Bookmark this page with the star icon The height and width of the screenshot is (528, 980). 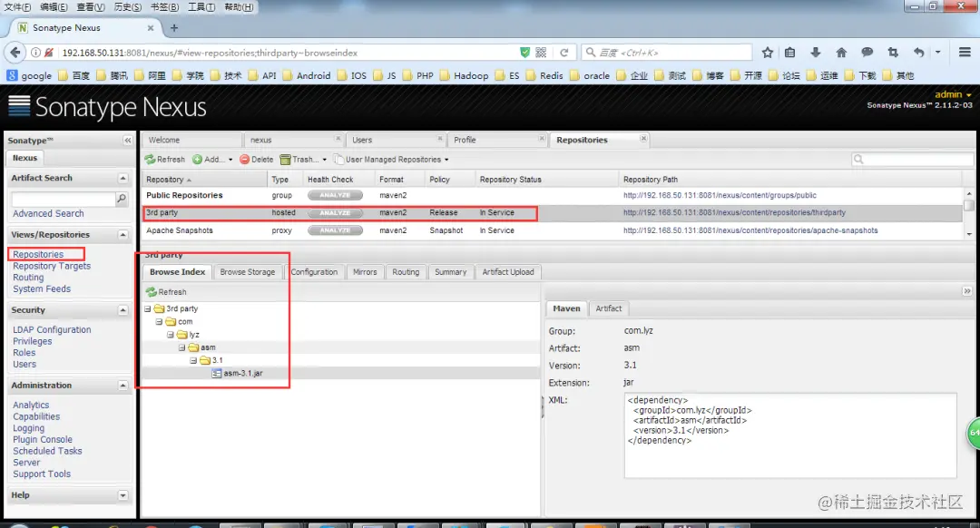(x=768, y=53)
